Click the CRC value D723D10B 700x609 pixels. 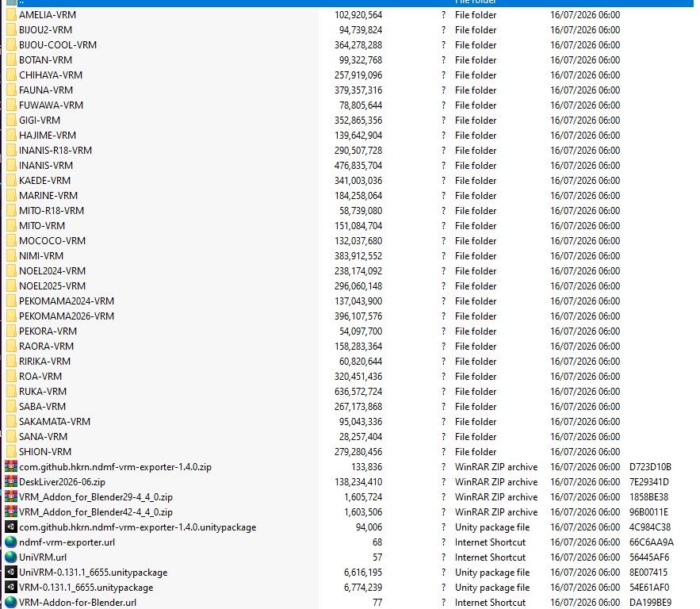tap(650, 467)
